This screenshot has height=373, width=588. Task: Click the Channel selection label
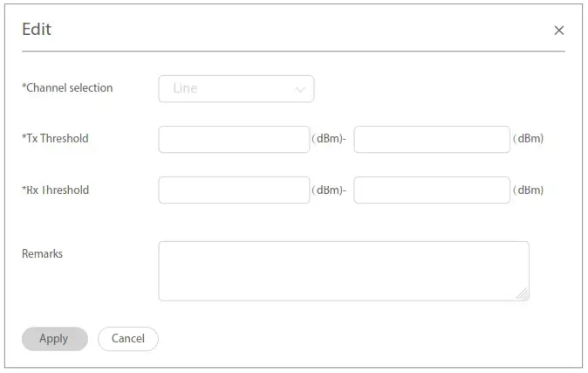point(67,87)
